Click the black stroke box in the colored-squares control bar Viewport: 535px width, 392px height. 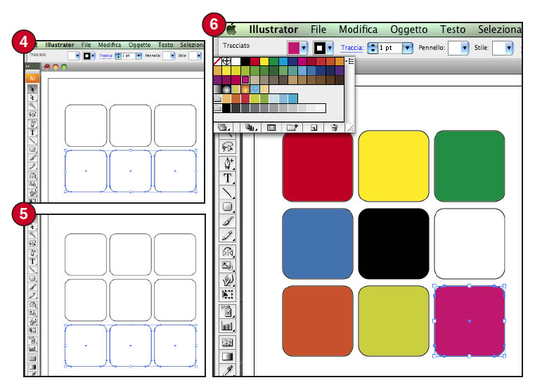click(x=319, y=48)
